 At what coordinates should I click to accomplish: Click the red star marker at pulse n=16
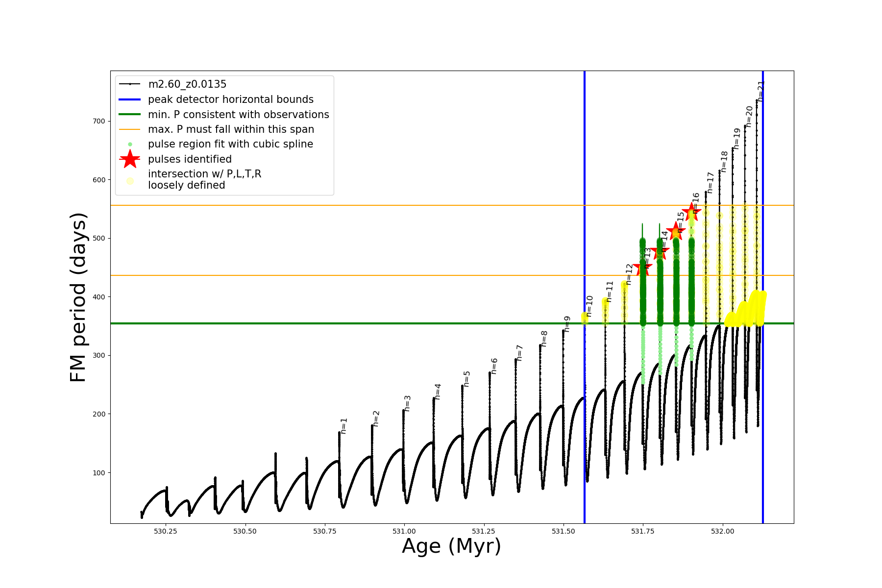[x=691, y=212]
